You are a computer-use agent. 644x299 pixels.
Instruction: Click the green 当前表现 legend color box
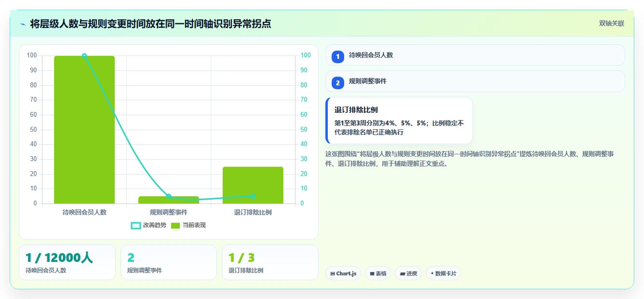[x=175, y=225]
